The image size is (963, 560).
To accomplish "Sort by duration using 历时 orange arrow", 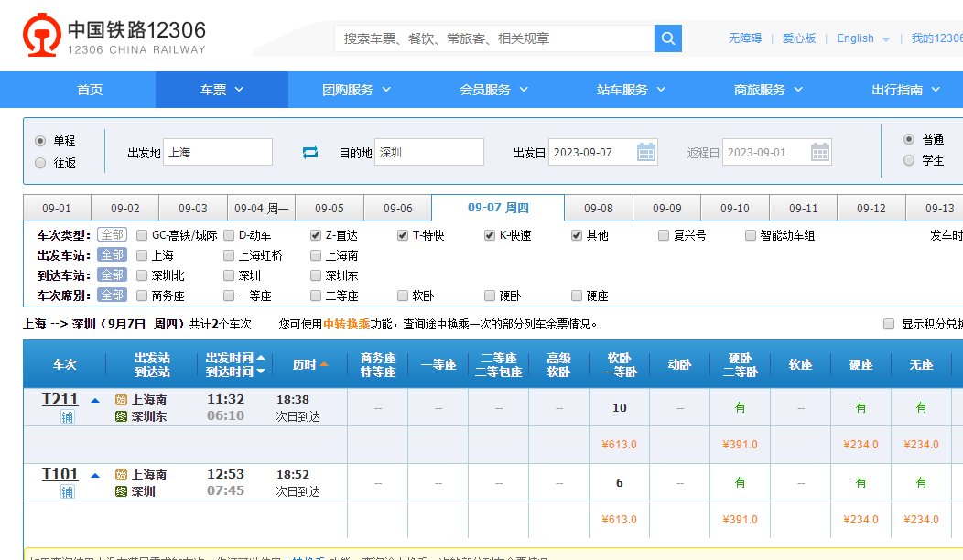I will tap(324, 364).
